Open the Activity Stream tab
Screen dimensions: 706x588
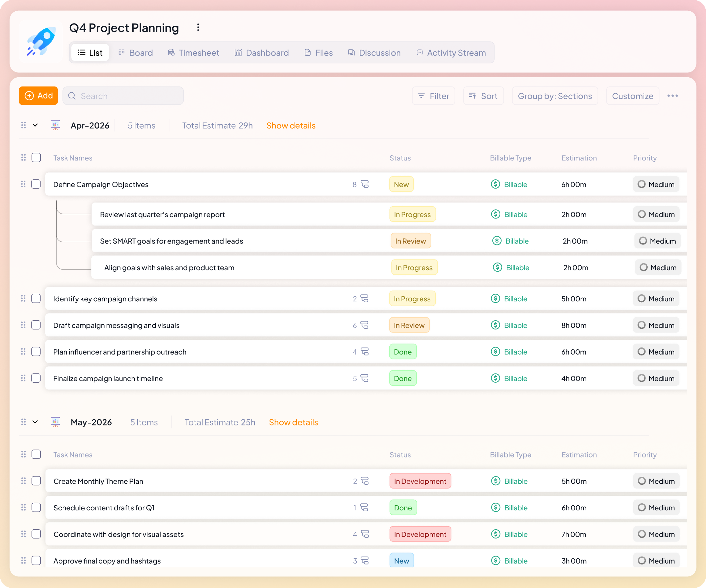451,53
